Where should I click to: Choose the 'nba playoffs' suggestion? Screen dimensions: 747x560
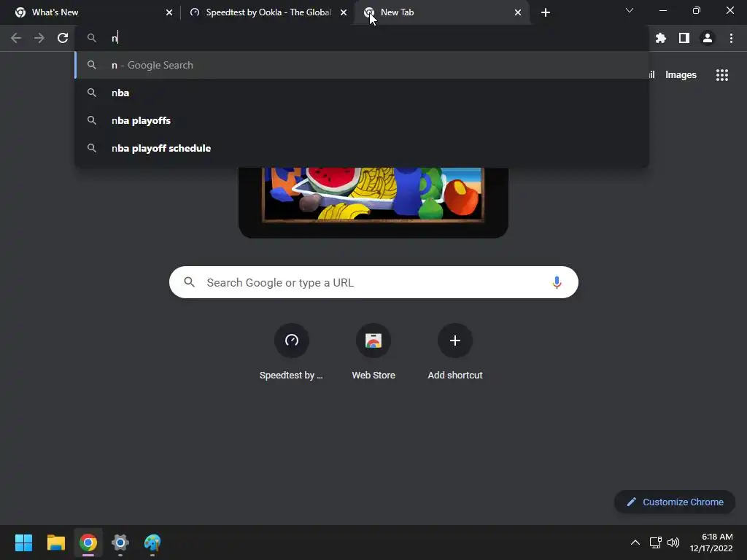coord(362,120)
